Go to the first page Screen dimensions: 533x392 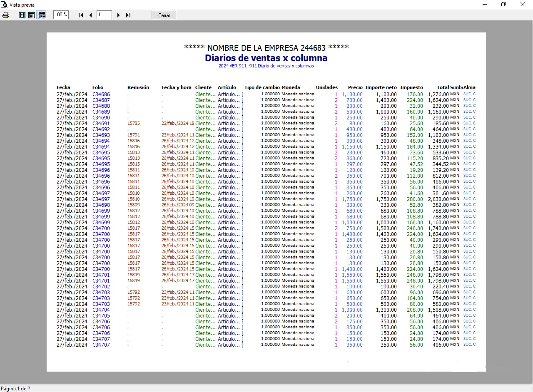[81, 15]
